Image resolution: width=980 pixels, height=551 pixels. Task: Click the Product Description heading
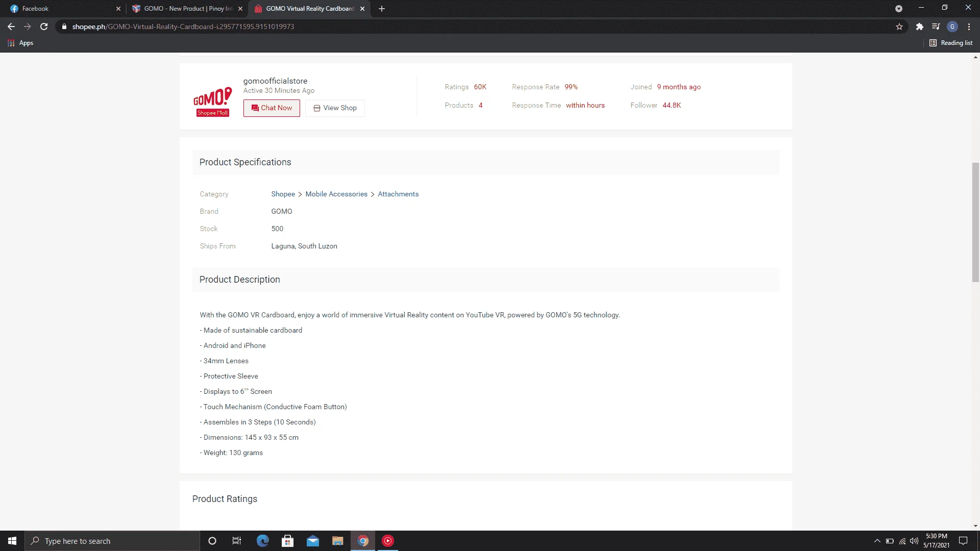pos(239,280)
